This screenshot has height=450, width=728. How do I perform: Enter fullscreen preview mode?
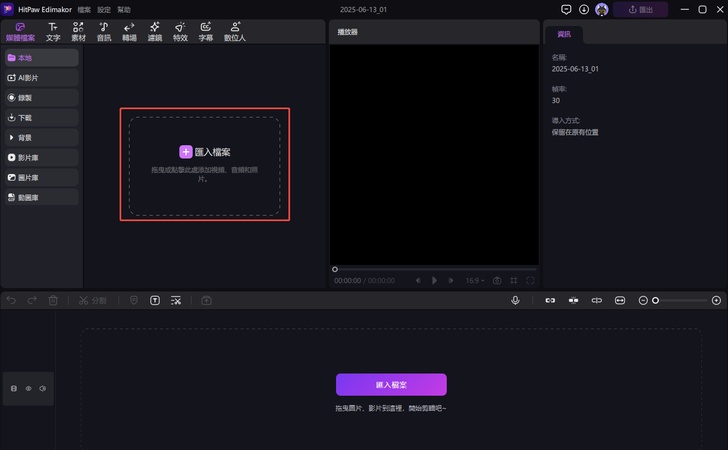point(530,280)
